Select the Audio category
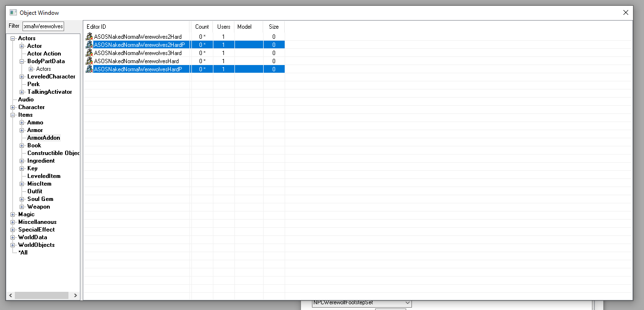The width and height of the screenshot is (644, 310). pyautogui.click(x=26, y=100)
